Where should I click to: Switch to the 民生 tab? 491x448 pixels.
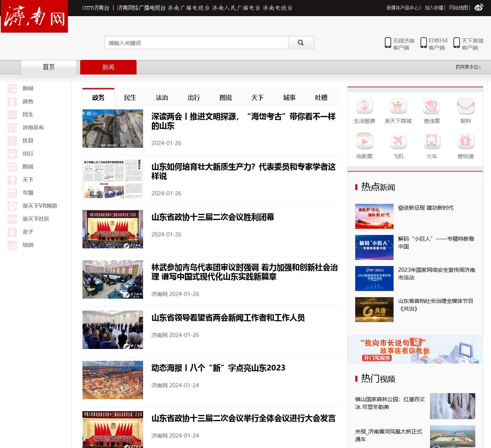pos(130,98)
